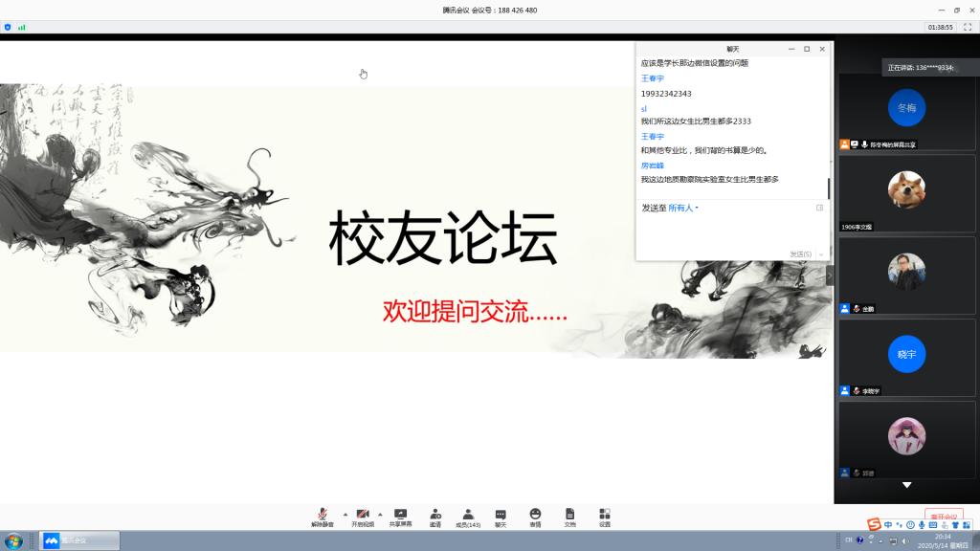The width and height of the screenshot is (980, 551).
Task: Click into the chat message input area
Action: point(731,231)
